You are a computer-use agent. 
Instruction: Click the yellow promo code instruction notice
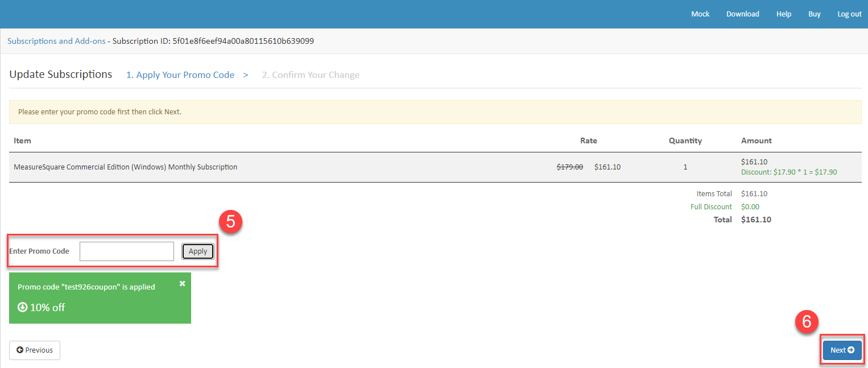click(x=435, y=112)
